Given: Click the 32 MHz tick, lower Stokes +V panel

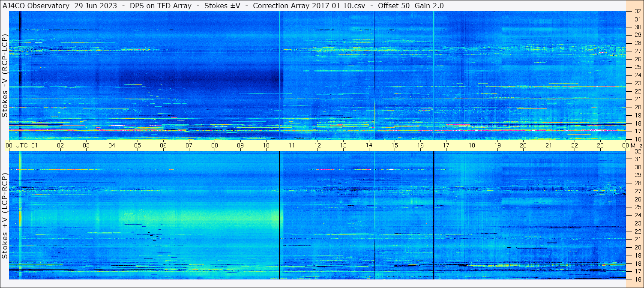Looking at the screenshot, I should coord(637,151).
